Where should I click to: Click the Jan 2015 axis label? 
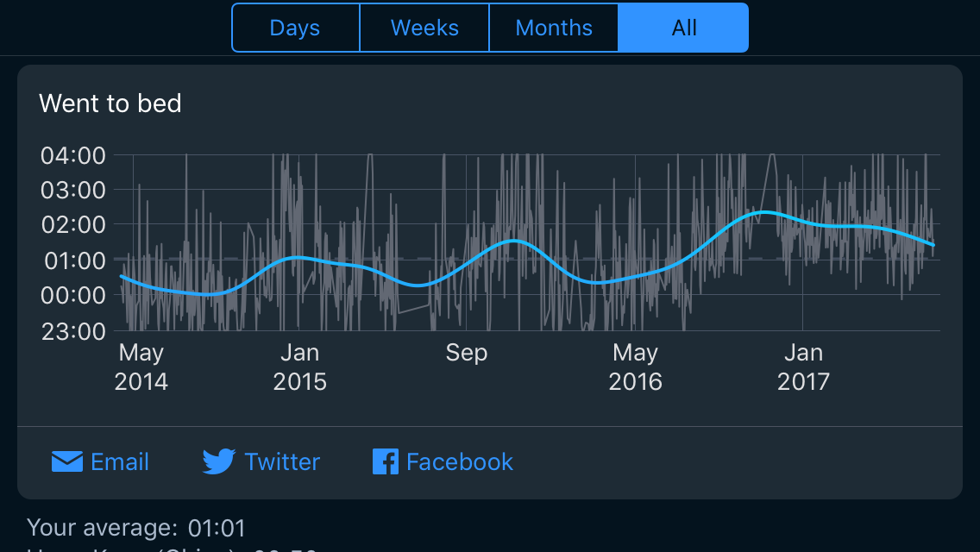pos(300,367)
